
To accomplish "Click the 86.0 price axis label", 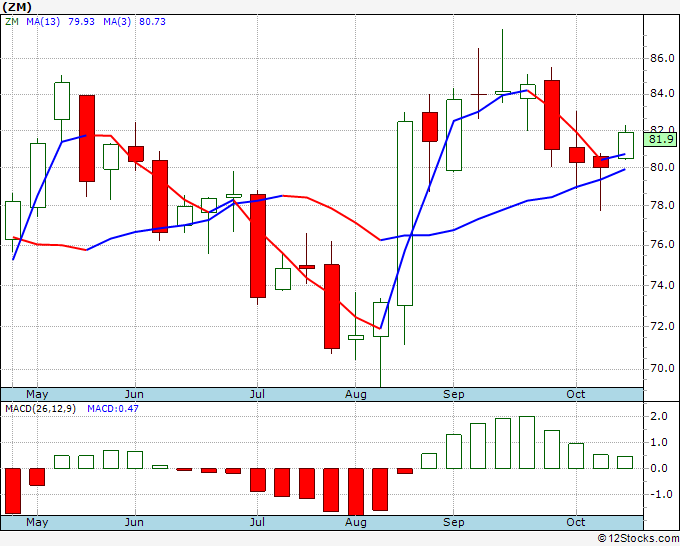I will [x=661, y=58].
